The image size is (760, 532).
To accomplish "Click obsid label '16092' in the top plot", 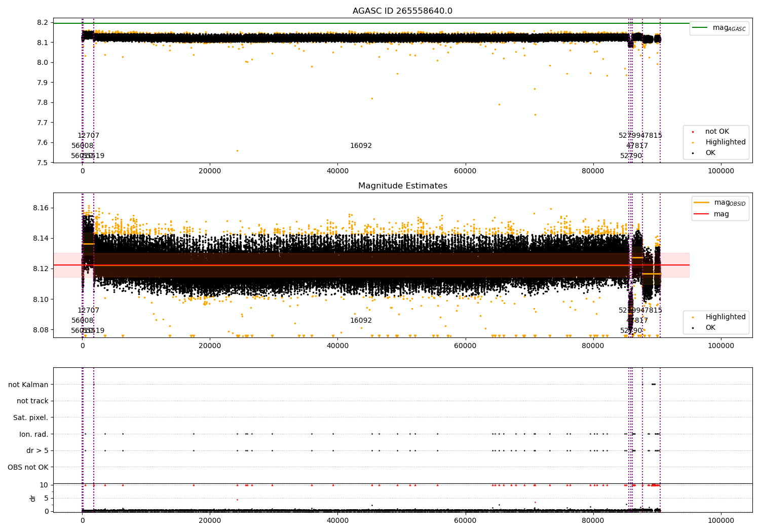I will 361,146.
